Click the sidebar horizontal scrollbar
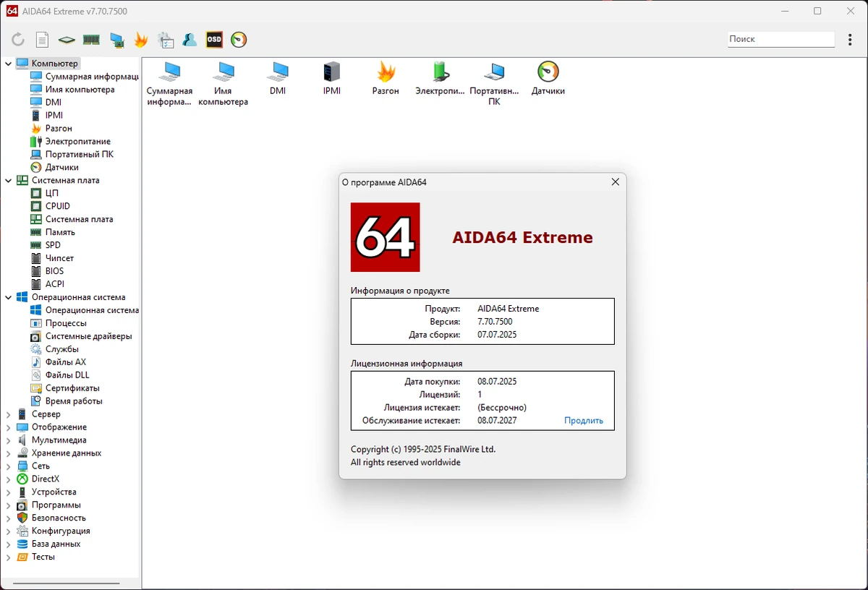Viewport: 868px width, 590px height. click(67, 583)
